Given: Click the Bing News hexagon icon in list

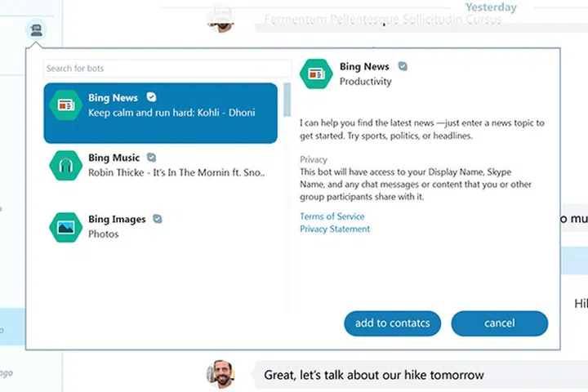Looking at the screenshot, I should [65, 105].
